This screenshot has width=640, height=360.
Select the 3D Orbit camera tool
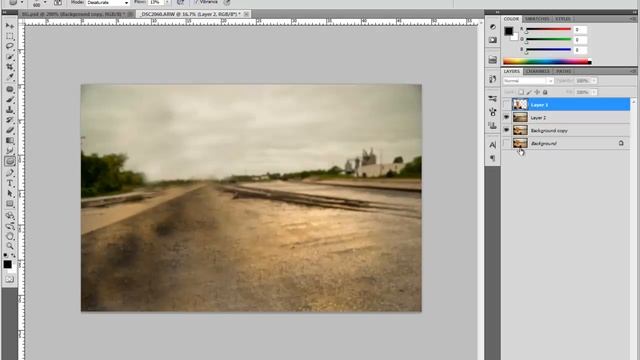click(10, 226)
